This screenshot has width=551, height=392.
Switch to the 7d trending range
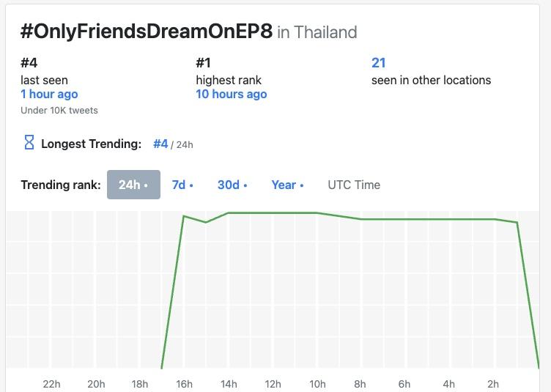tap(182, 185)
